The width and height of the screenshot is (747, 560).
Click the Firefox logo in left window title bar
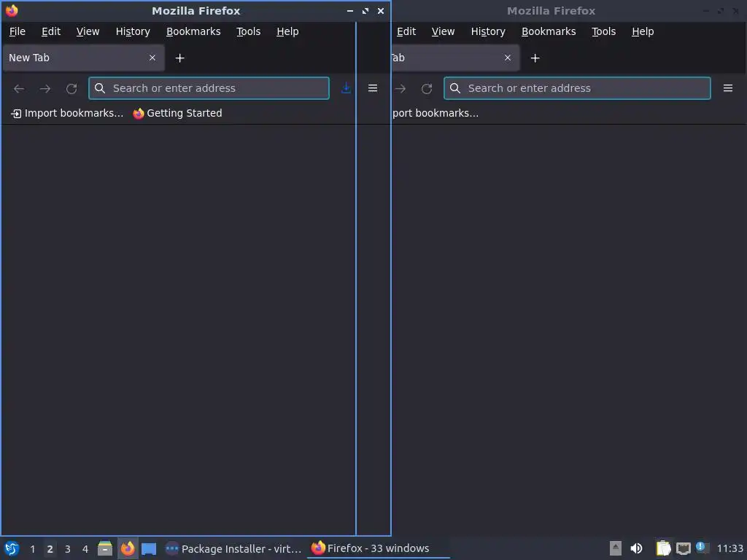pos(12,10)
